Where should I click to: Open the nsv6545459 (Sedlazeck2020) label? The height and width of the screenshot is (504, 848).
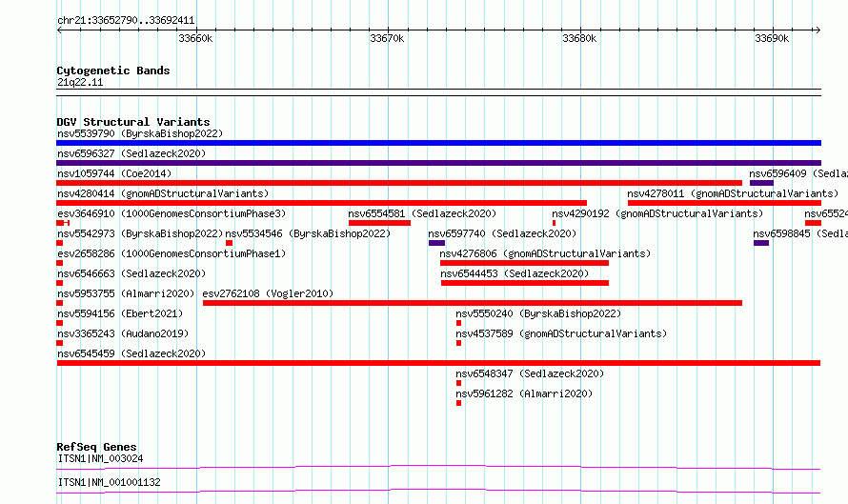click(x=131, y=353)
